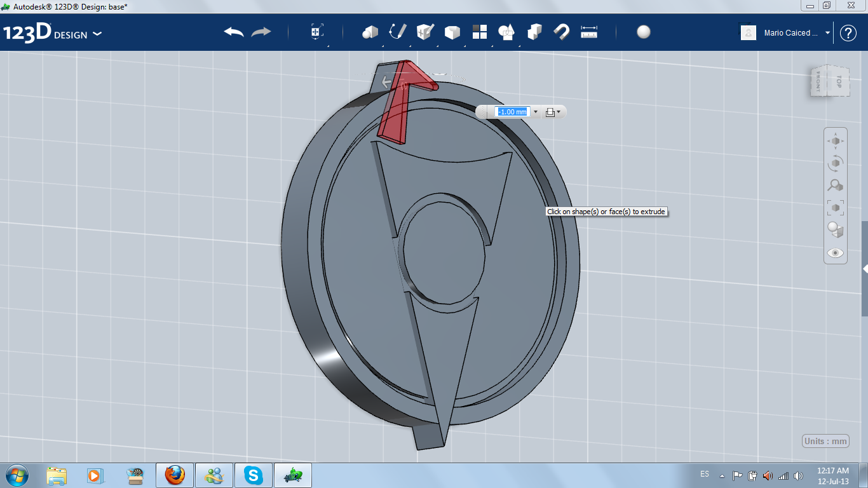Open the Pattern tools menu
Image resolution: width=868 pixels, height=488 pixels.
point(480,32)
